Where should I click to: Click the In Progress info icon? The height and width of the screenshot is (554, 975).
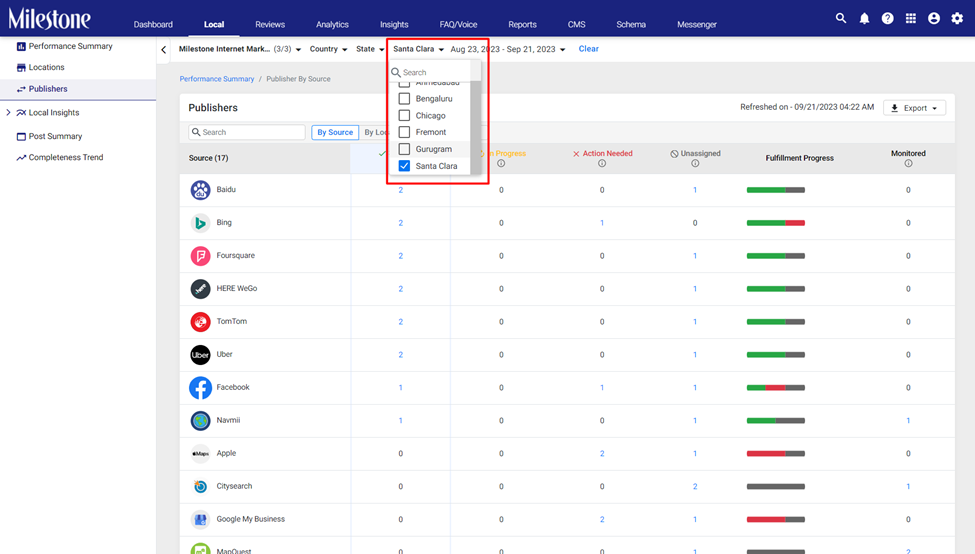click(501, 164)
